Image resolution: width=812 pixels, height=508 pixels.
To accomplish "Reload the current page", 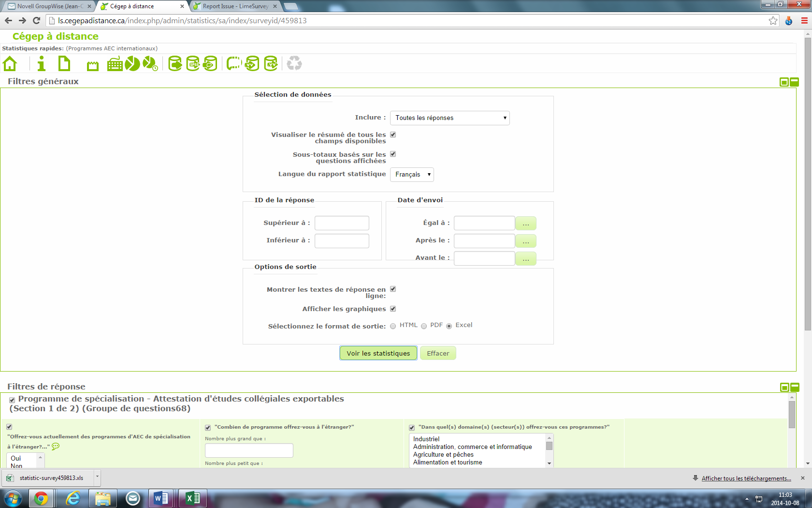I will tap(36, 20).
